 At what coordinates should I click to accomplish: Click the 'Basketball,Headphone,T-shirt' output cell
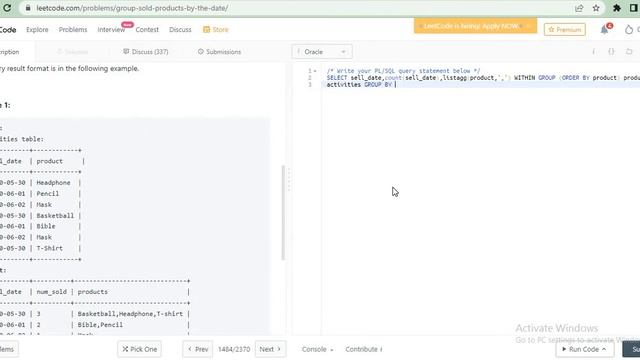pyautogui.click(x=130, y=314)
